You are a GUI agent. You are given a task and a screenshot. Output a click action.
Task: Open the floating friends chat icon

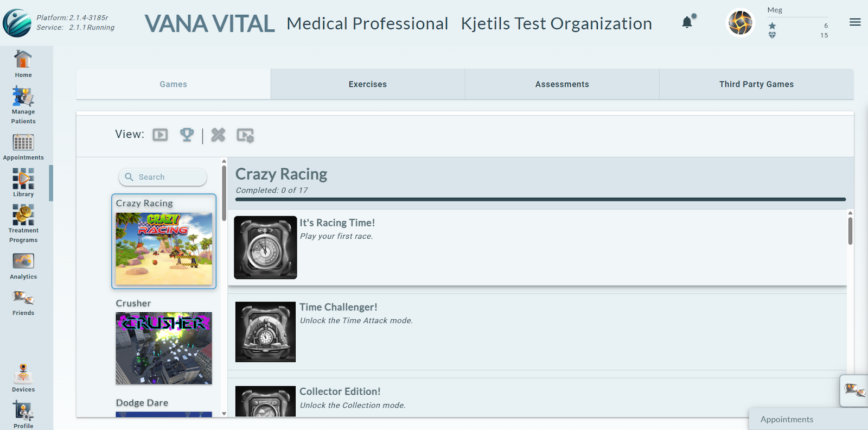click(x=854, y=390)
